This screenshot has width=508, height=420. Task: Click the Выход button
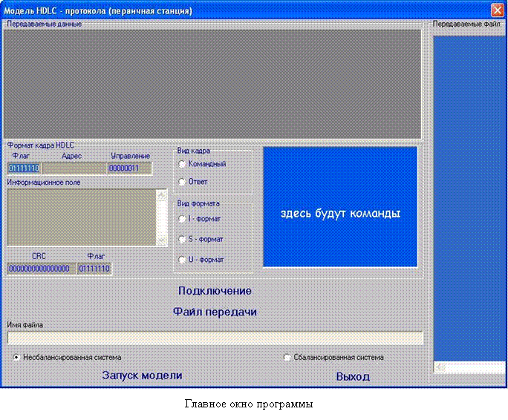pos(352,377)
